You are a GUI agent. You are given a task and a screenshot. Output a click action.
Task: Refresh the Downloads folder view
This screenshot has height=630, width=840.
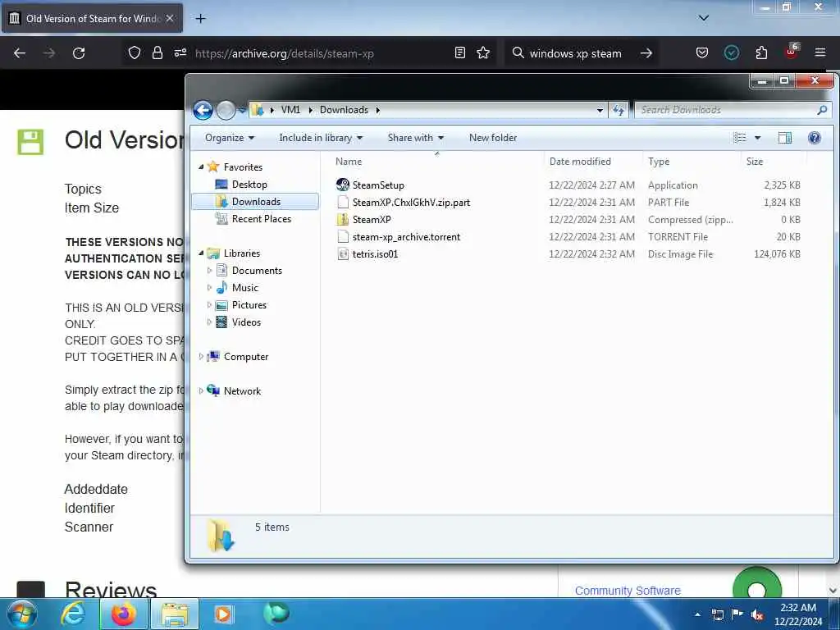pyautogui.click(x=619, y=110)
